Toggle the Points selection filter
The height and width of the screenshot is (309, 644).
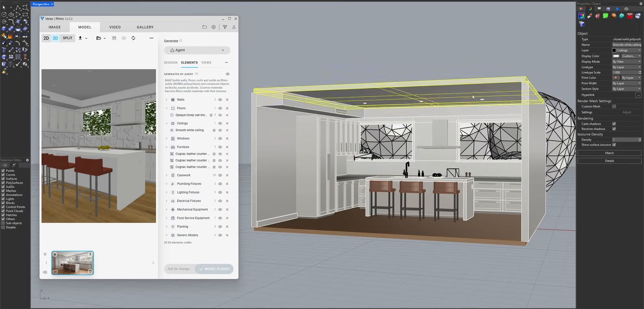(x=3, y=170)
